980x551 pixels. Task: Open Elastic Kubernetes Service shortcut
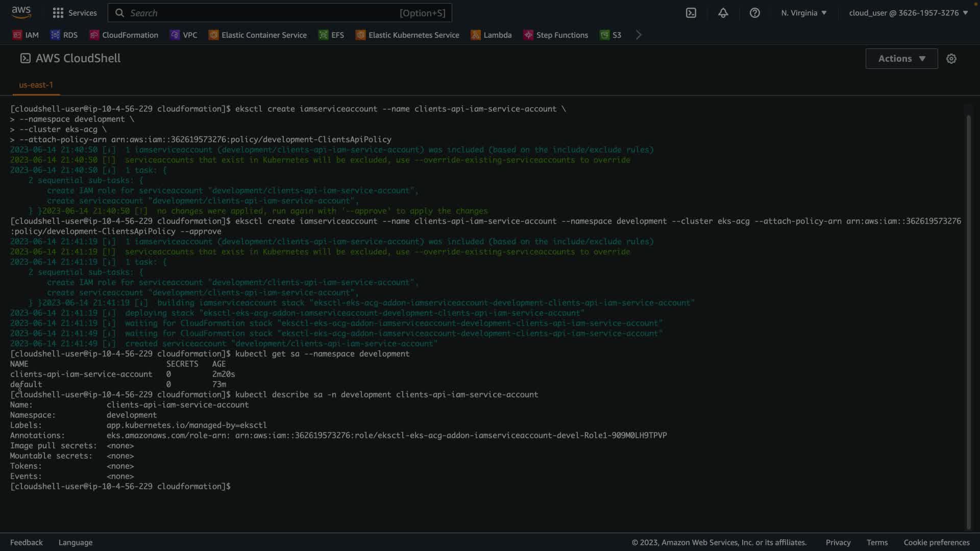[407, 35]
